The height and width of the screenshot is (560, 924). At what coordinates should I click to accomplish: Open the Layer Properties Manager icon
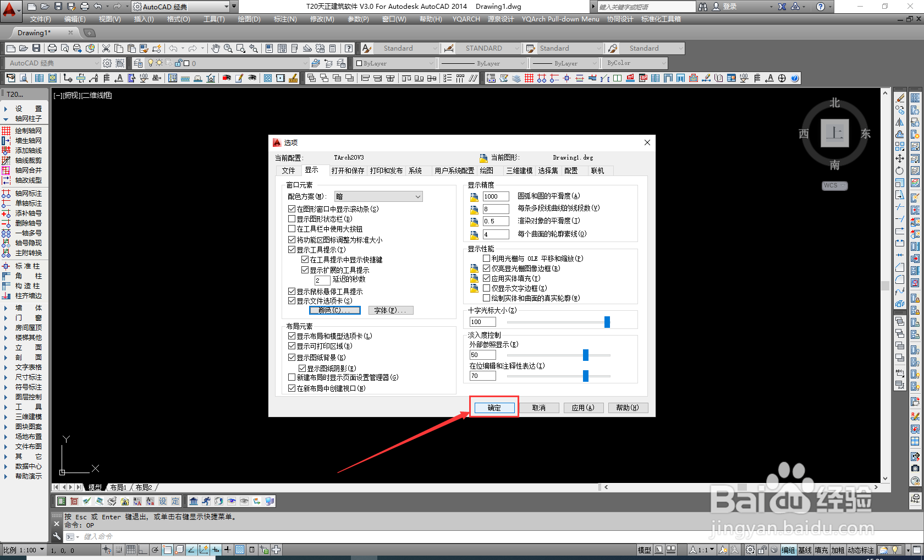coord(138,63)
